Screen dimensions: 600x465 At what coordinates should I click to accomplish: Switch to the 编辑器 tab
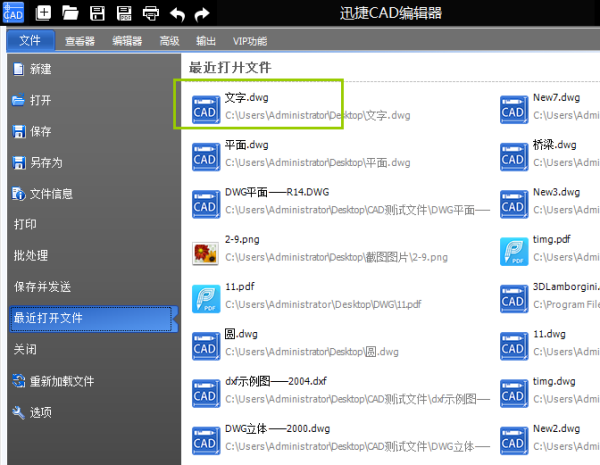tap(127, 41)
